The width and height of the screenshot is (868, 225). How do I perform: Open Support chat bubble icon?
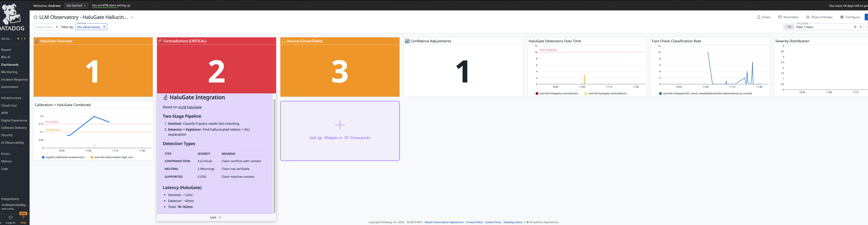click(x=11, y=218)
